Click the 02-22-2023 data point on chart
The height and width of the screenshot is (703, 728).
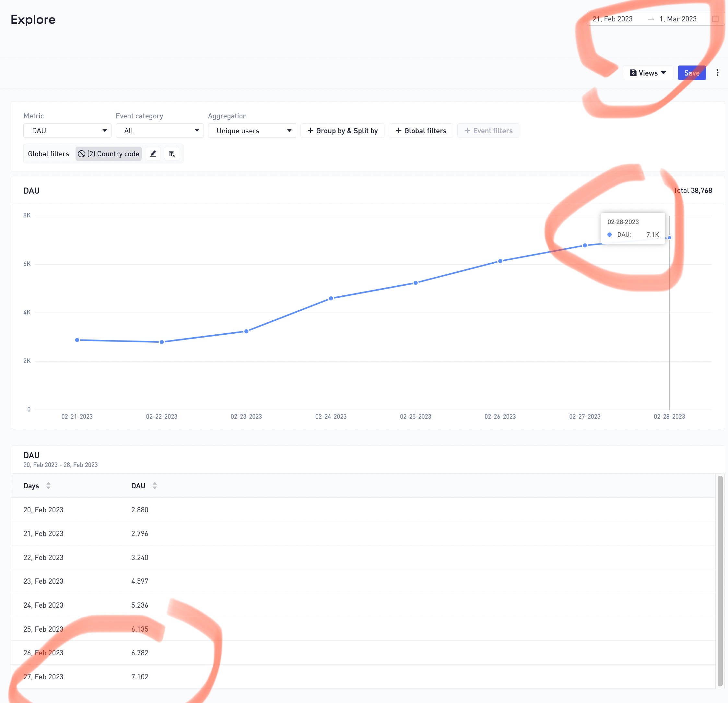point(161,342)
